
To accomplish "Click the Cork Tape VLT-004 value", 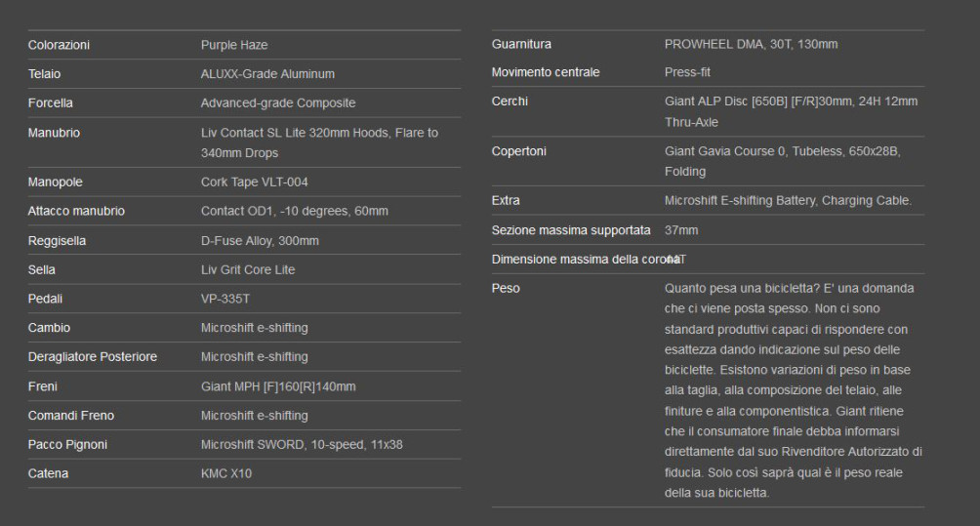I will [x=258, y=182].
